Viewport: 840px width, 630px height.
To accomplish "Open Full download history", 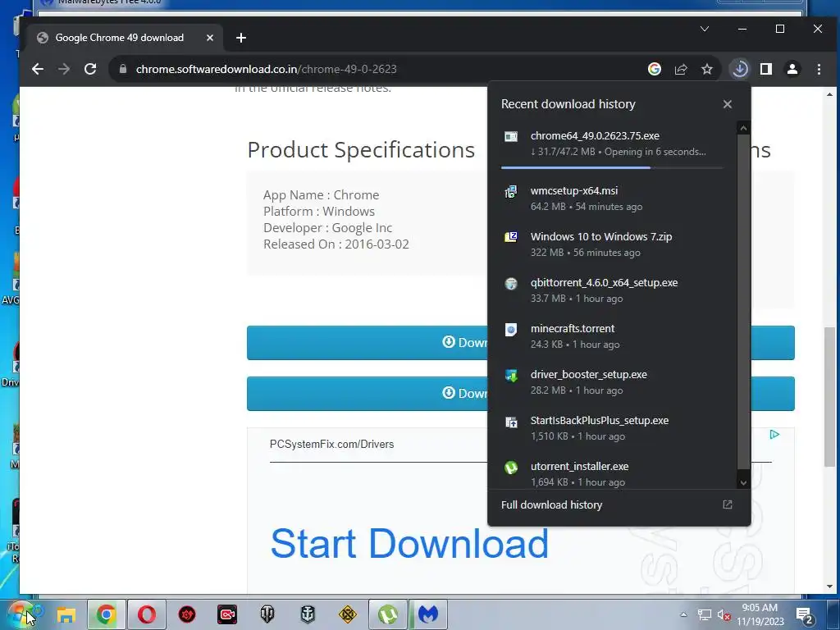I will point(552,505).
